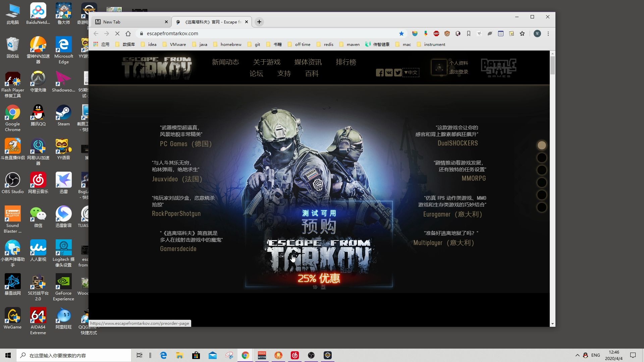Open the 支持 menu item
The height and width of the screenshot is (362, 644).
[x=284, y=73]
